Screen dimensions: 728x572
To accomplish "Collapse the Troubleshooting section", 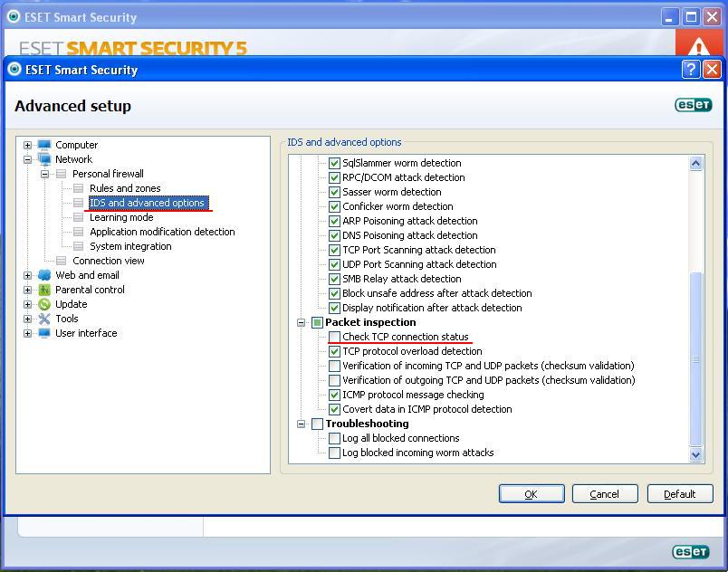I will [x=301, y=424].
